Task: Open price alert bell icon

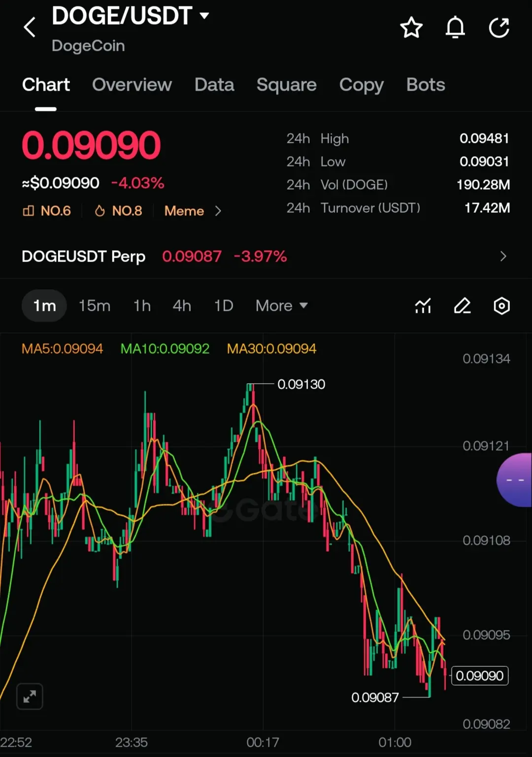Action: pos(455,28)
